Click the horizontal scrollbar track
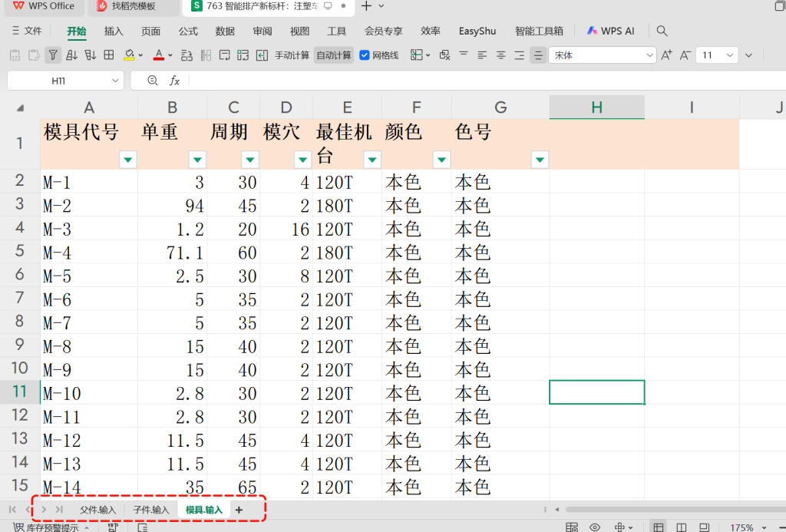Viewport: 786px width, 532px height. 675,510
